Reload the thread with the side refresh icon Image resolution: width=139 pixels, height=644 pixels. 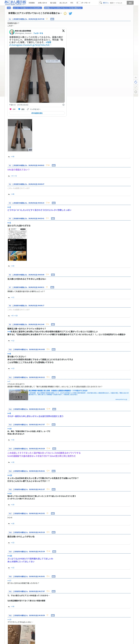(136, 82)
